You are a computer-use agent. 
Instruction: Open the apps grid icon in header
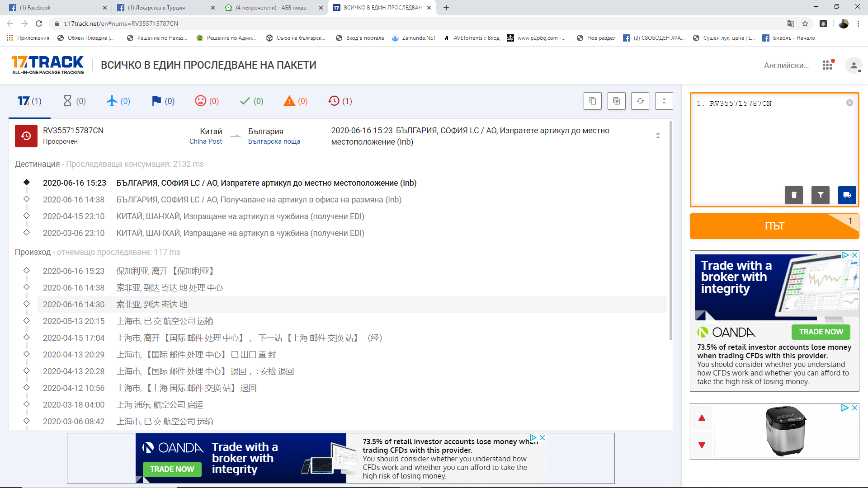click(x=827, y=65)
